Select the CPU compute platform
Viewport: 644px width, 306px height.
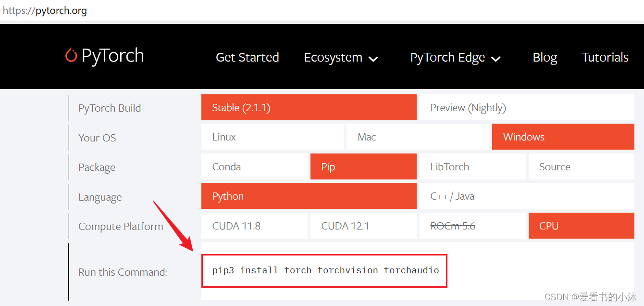pos(582,226)
